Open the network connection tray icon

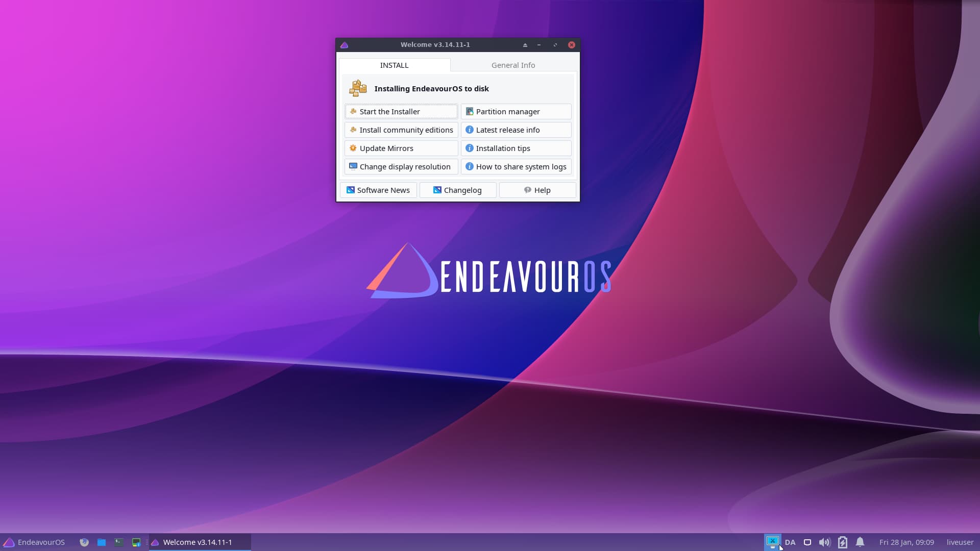point(807,542)
